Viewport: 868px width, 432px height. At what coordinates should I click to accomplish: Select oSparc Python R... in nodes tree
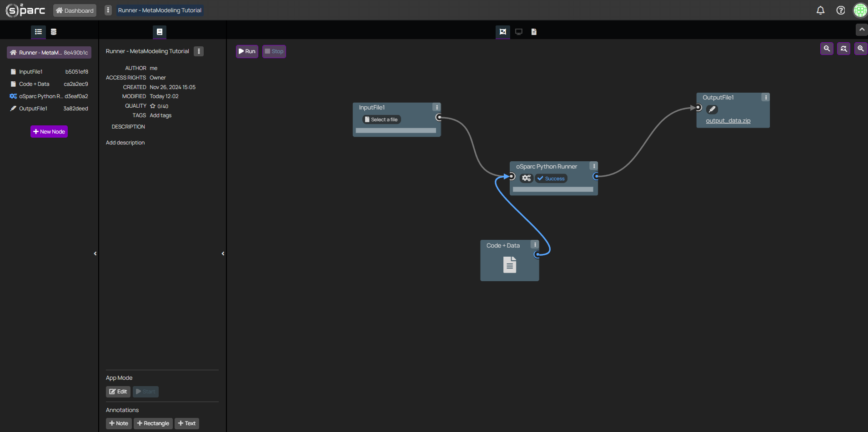(49, 96)
